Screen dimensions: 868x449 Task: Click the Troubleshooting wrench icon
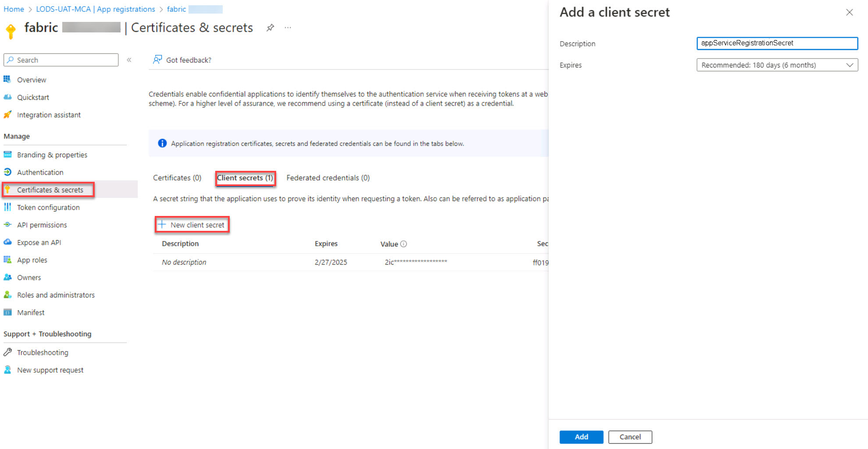tap(8, 352)
